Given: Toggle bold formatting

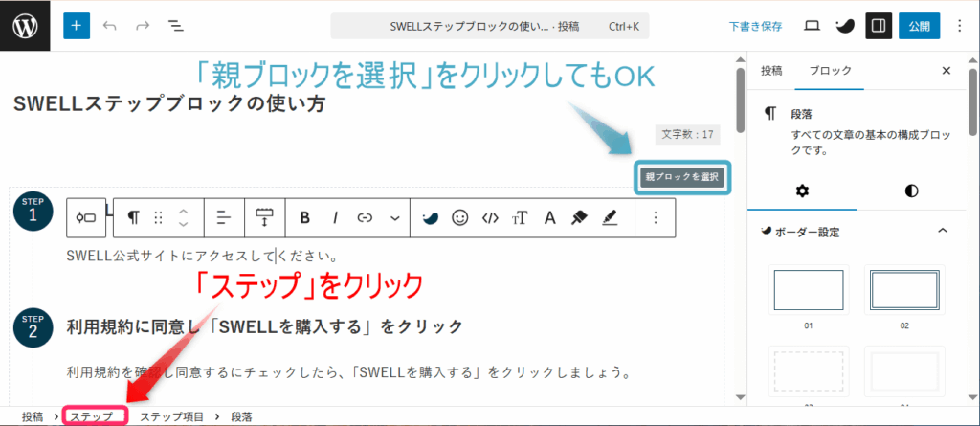Looking at the screenshot, I should (304, 218).
